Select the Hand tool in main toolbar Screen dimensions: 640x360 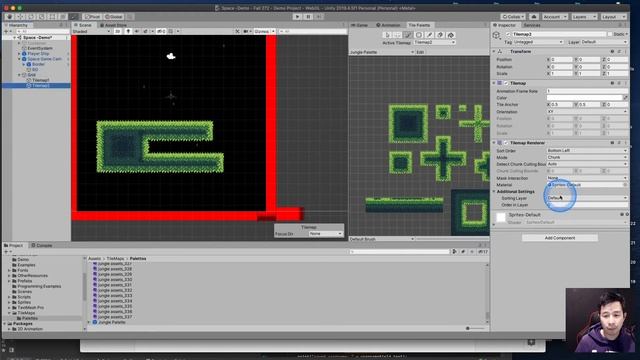coord(9,17)
